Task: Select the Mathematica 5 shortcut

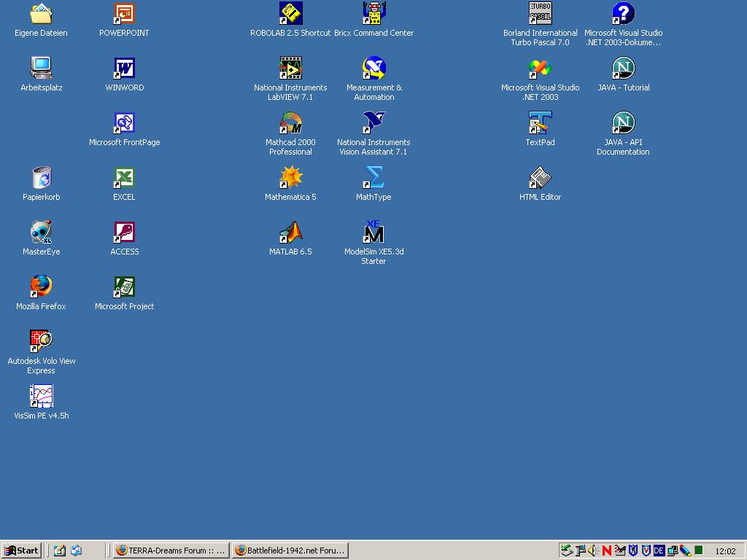Action: coord(290,178)
